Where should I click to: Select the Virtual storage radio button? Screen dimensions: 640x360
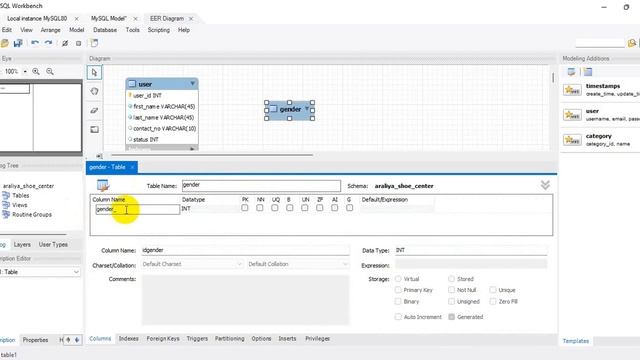click(x=398, y=279)
